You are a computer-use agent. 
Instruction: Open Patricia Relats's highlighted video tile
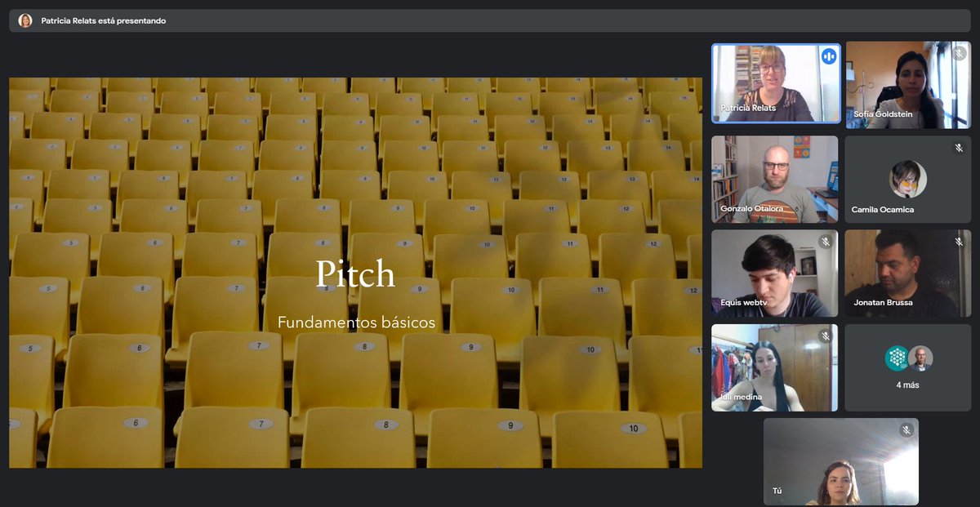[774, 83]
